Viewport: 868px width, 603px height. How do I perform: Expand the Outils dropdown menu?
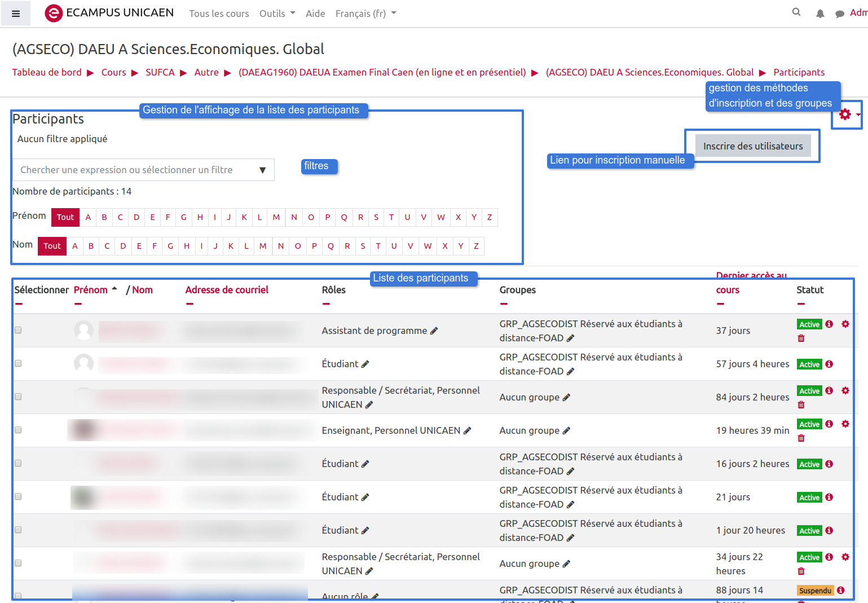point(277,14)
